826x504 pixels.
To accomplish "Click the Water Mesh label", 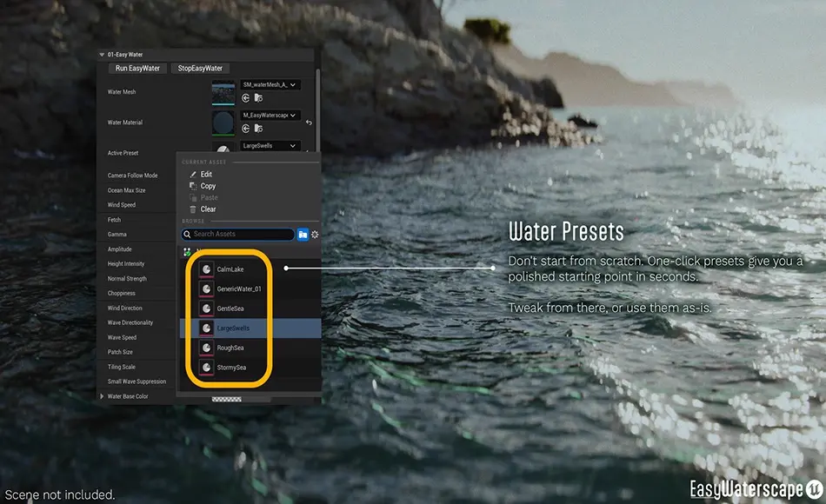I will pyautogui.click(x=122, y=92).
